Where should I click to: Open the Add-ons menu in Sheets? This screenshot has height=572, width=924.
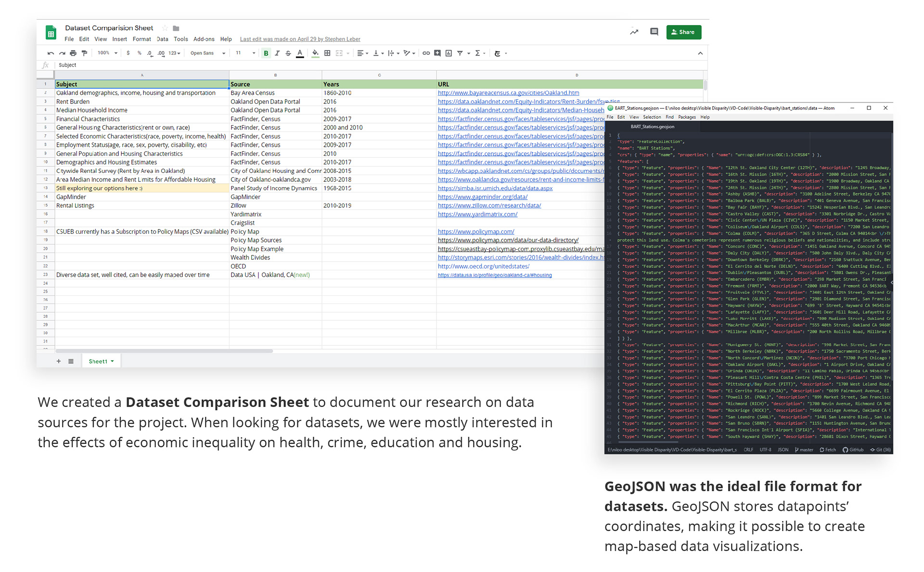tap(204, 39)
